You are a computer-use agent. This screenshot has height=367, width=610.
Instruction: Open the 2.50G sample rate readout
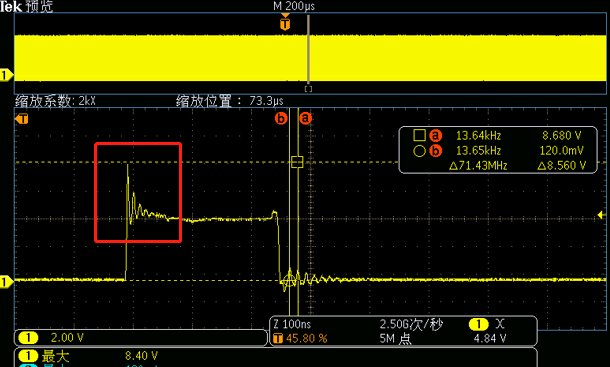pyautogui.click(x=411, y=324)
